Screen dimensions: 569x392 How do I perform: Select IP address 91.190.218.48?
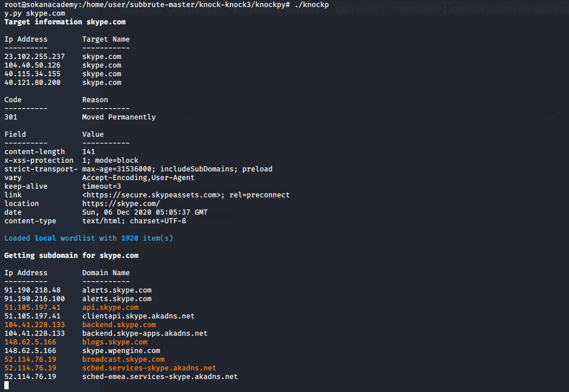[x=32, y=290]
